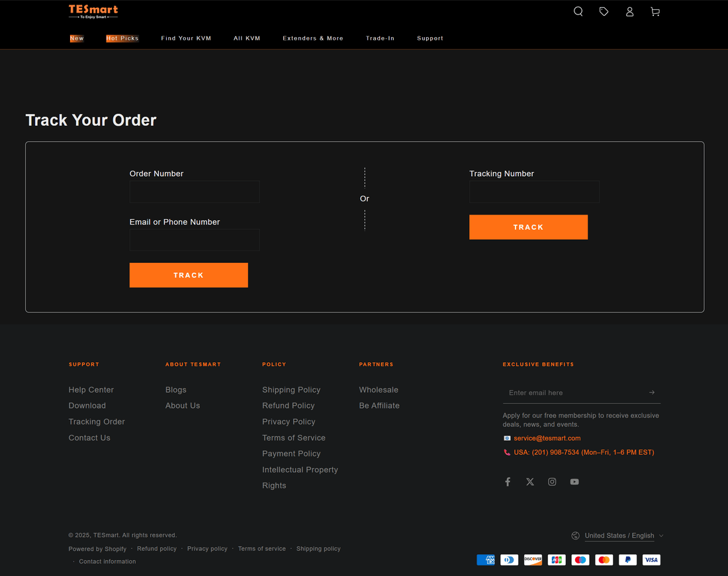Screen dimensions: 728x576
Task: Click the deals tag icon
Action: 604,12
